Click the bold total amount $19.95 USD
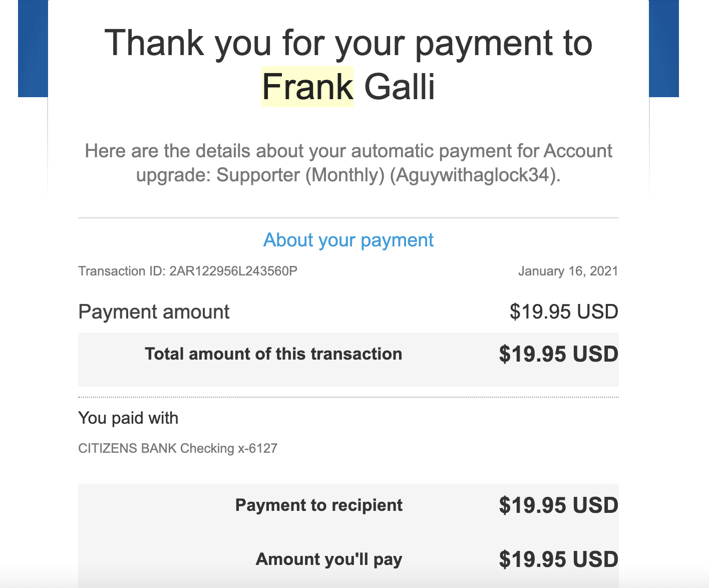 click(558, 355)
